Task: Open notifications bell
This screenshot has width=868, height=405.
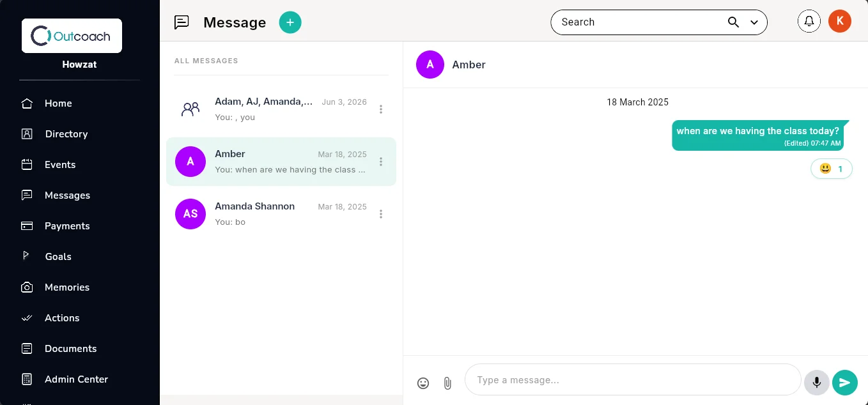Action: tap(809, 22)
